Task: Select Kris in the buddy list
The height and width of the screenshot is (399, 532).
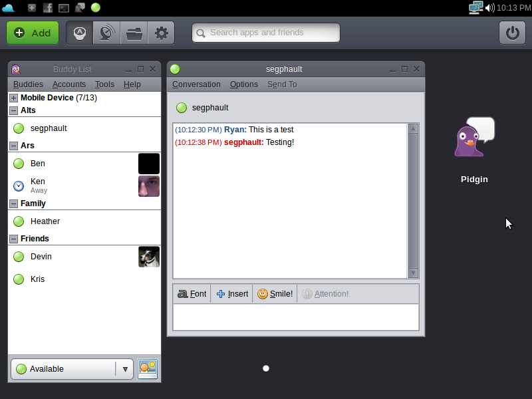Action: pos(84,279)
